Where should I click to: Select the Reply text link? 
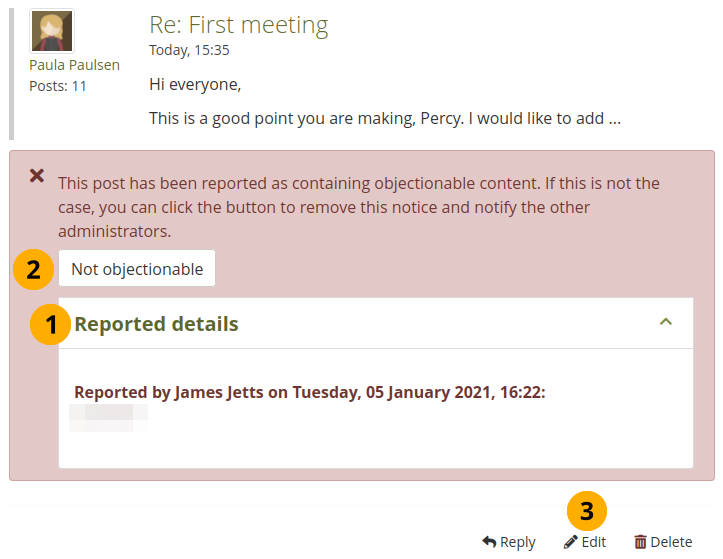click(518, 542)
